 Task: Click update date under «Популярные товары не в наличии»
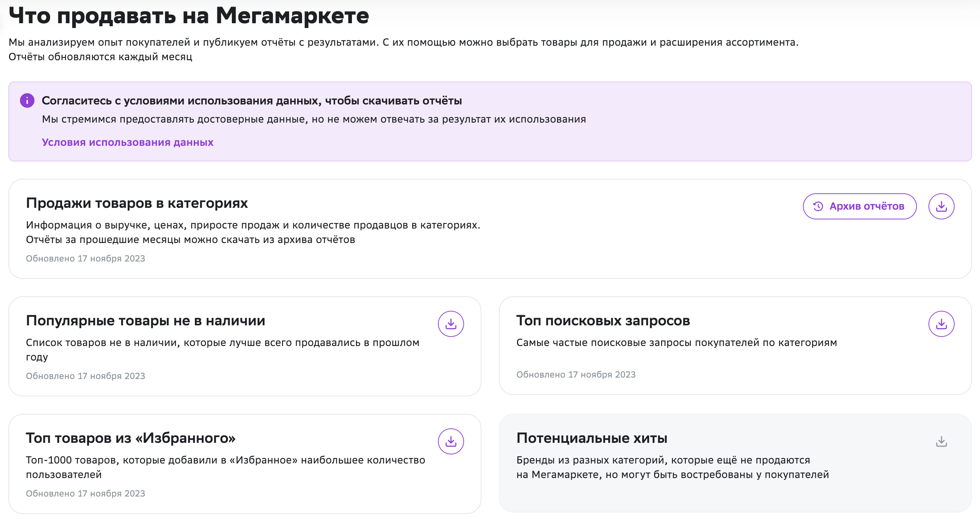(x=86, y=376)
